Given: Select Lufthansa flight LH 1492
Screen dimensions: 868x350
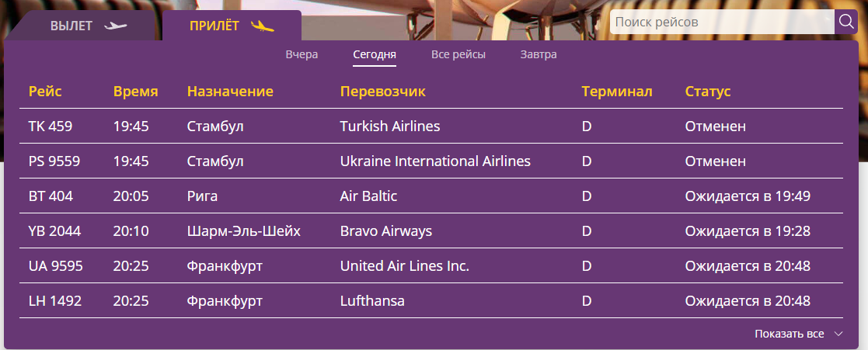Looking at the screenshot, I should tap(54, 301).
